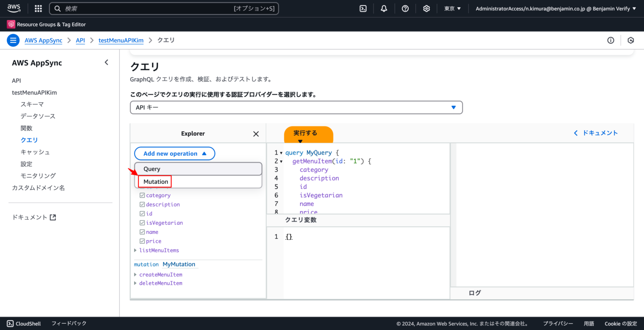Viewport: 644px width, 330px height.
Task: Open the testMenuAPIKim breadcrumb link
Action: (121, 40)
